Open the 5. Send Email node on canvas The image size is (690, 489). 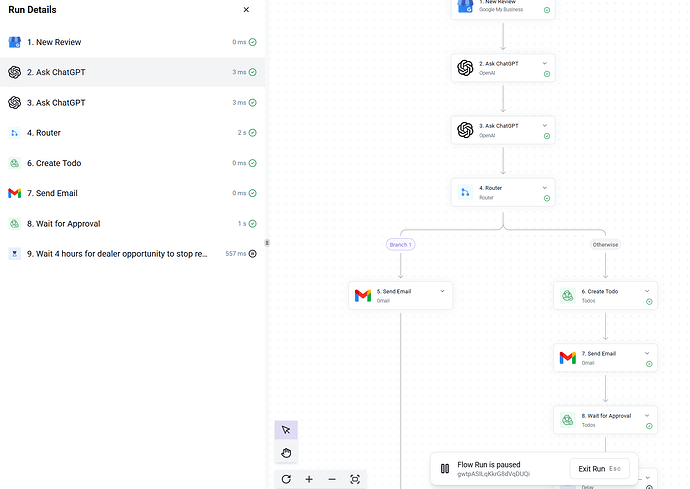[x=400, y=296]
